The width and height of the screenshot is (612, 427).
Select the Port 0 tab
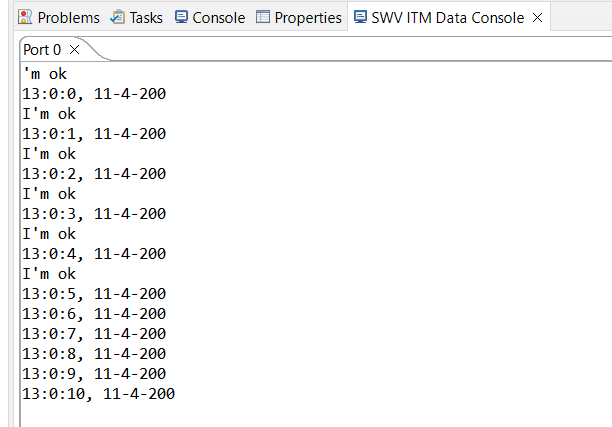pyautogui.click(x=42, y=49)
